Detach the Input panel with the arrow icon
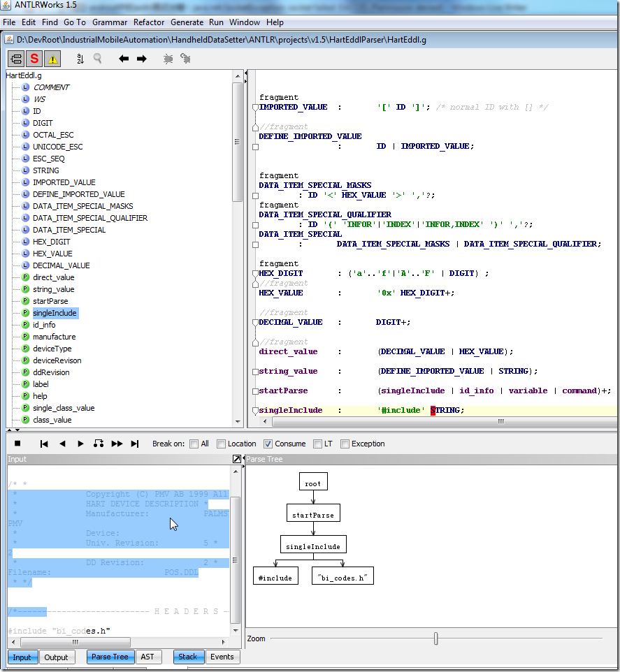 (237, 459)
